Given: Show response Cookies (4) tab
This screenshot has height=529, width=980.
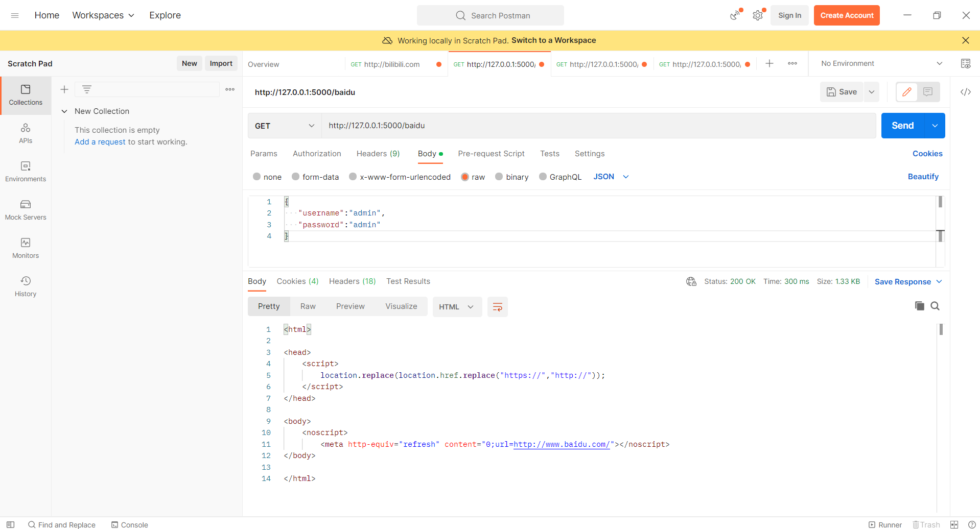Looking at the screenshot, I should click(297, 281).
